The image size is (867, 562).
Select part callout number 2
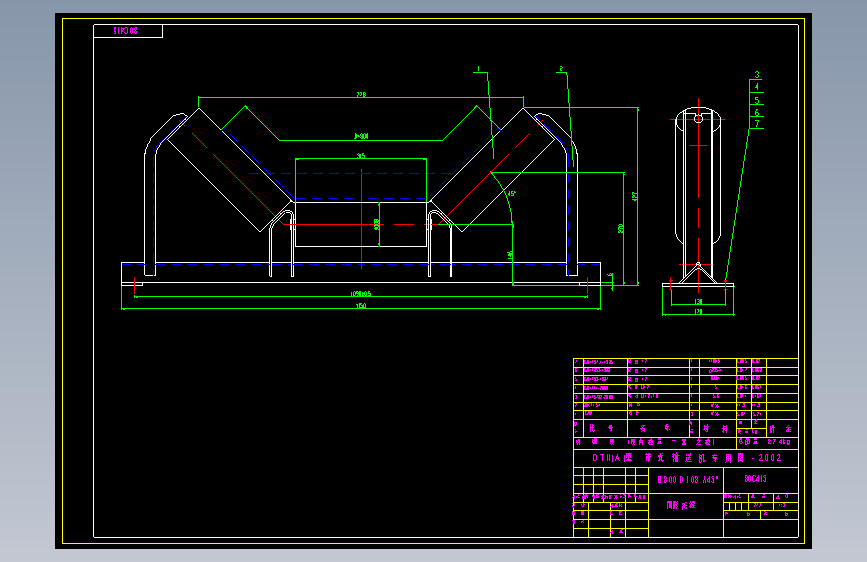[561, 69]
